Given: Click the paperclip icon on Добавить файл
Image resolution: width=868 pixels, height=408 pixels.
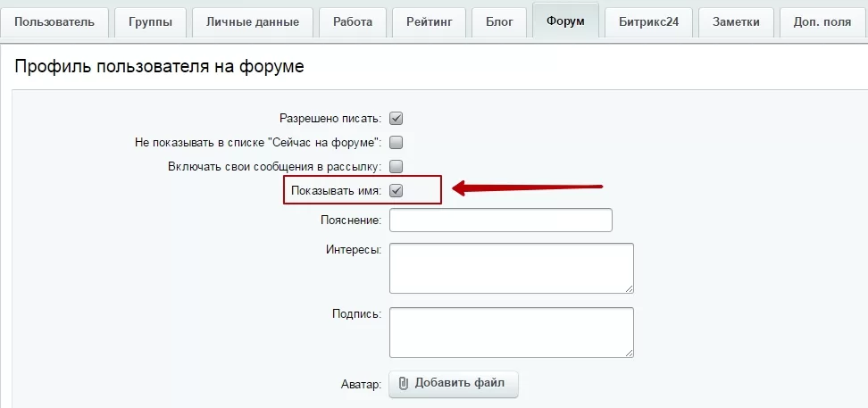Looking at the screenshot, I should click(404, 383).
